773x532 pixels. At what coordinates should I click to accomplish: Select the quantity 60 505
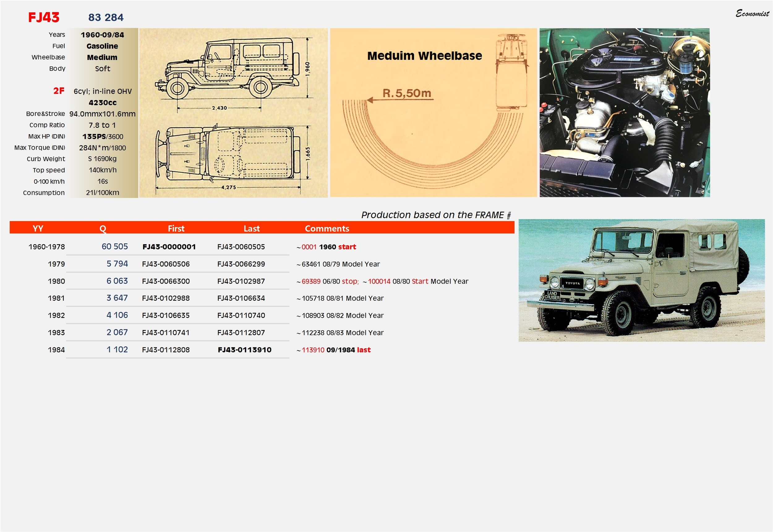[x=115, y=247]
